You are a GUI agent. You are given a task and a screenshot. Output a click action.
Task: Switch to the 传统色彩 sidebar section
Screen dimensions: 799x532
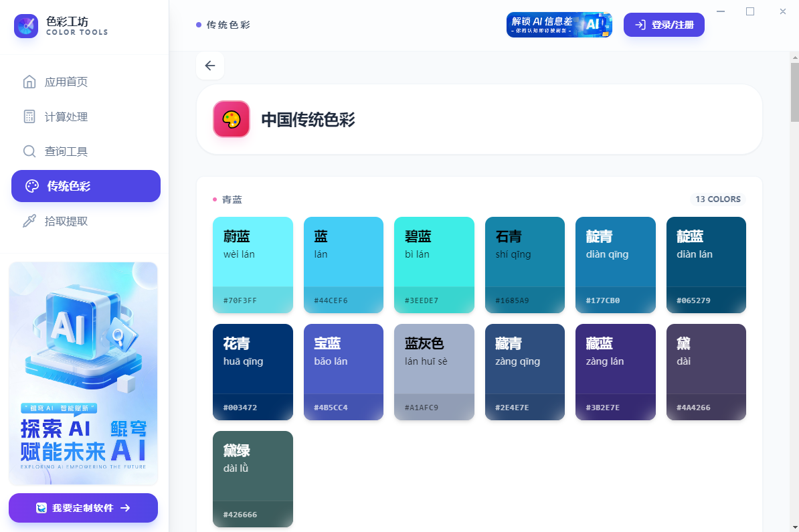point(86,186)
